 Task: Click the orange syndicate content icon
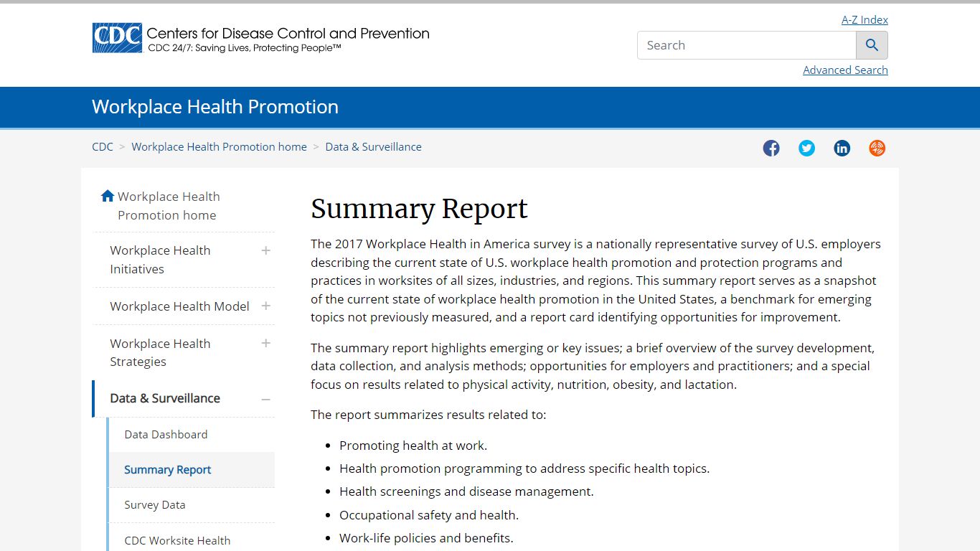pos(877,149)
